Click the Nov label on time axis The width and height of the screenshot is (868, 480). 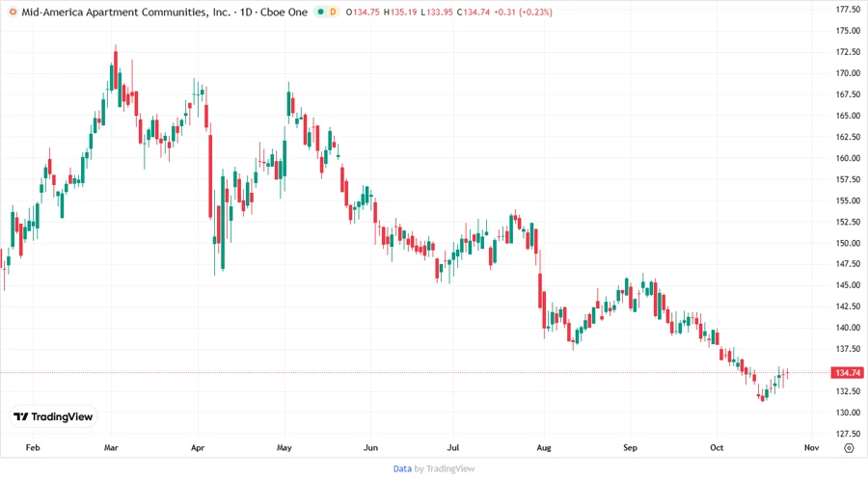pyautogui.click(x=811, y=447)
